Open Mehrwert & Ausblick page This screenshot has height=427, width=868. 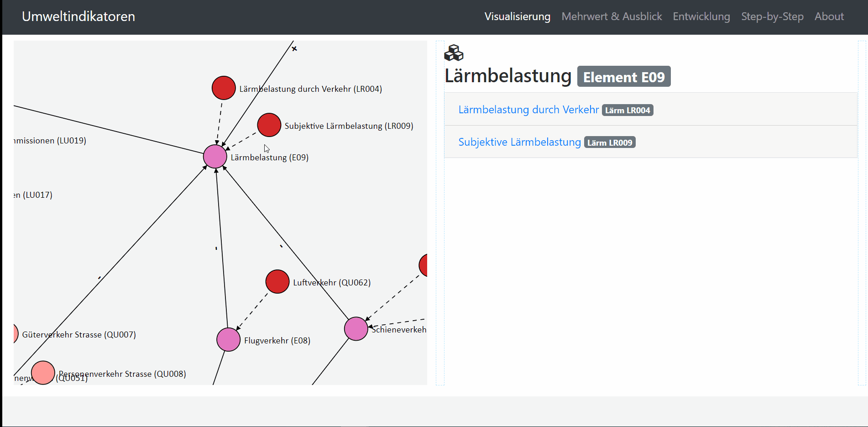coord(612,16)
